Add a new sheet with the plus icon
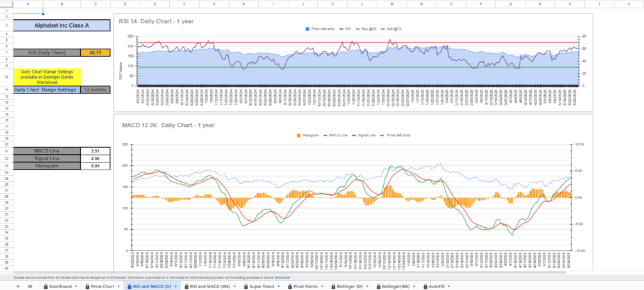Screen dimensions: 644x290 tap(18, 286)
